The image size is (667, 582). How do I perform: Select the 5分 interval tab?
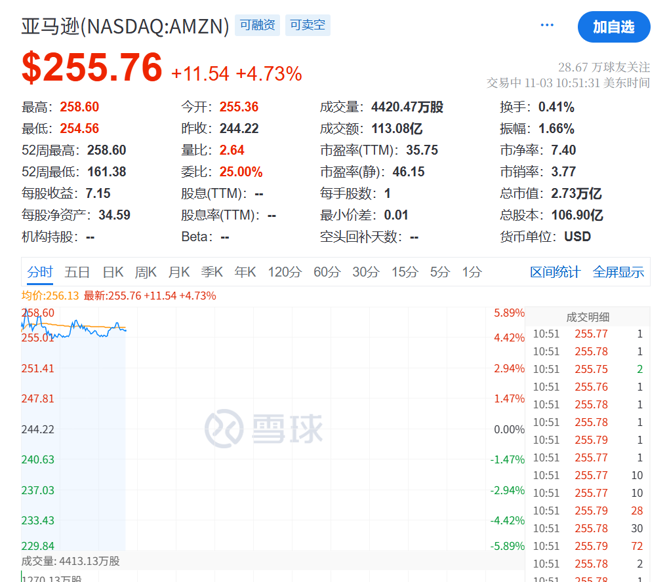point(440,272)
